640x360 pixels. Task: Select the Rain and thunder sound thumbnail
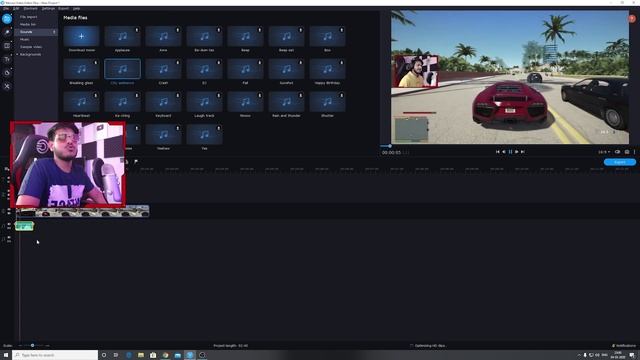click(286, 101)
